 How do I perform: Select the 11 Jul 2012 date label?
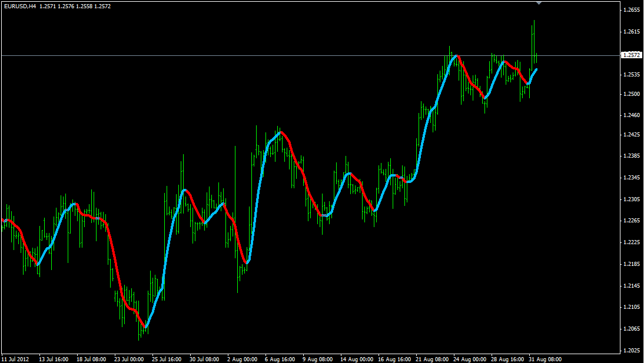15,359
